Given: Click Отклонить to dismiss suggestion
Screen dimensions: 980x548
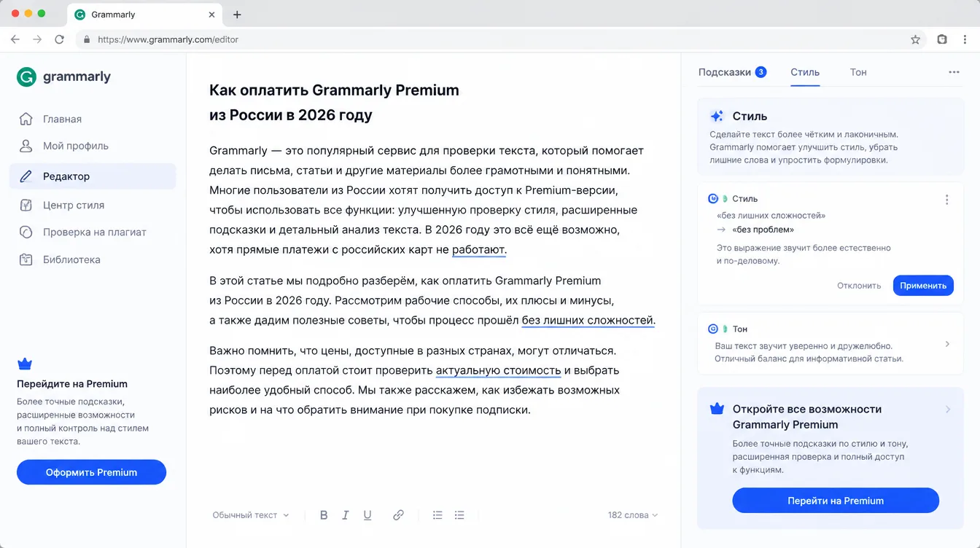Looking at the screenshot, I should pos(859,286).
